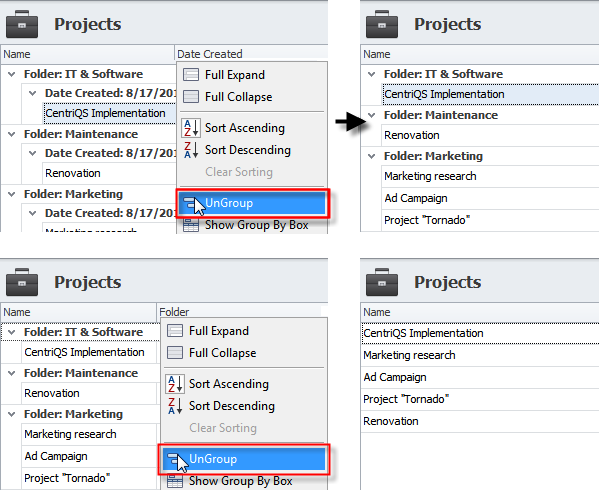
Task: Collapse Date Created subgroup above Renovation
Action: coord(33,153)
